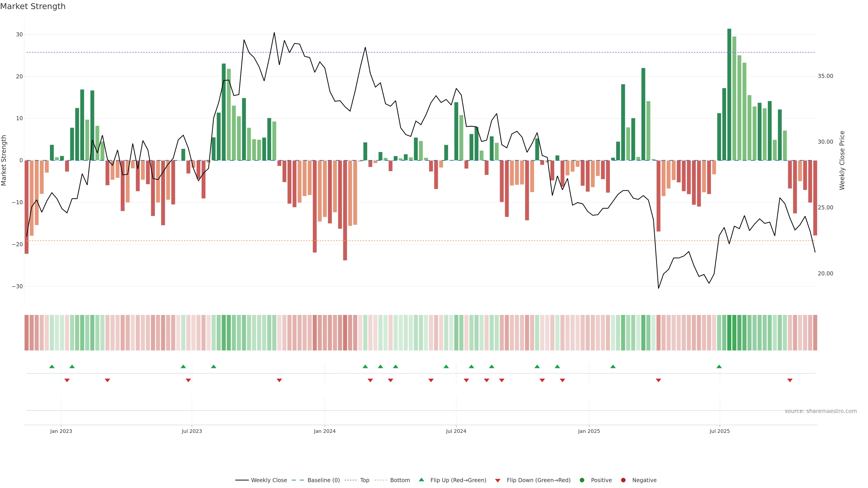
Task: Click the Jan 2024 x-axis label
Action: tap(325, 431)
